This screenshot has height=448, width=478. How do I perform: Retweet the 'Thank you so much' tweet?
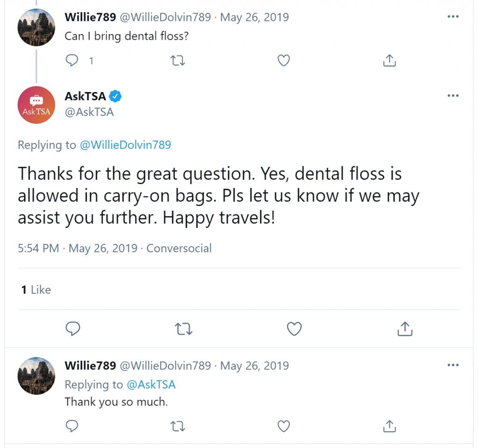(178, 426)
